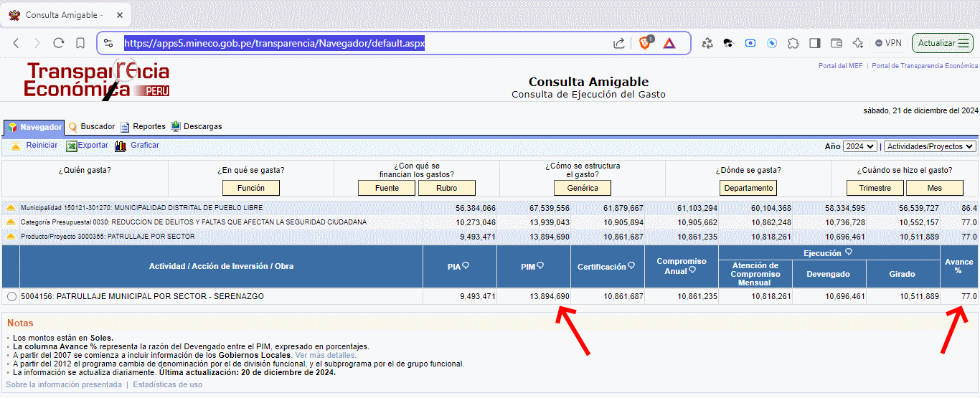The height and width of the screenshot is (398, 980).
Task: Click the Municipalidad row 86.4 value
Action: (x=969, y=208)
